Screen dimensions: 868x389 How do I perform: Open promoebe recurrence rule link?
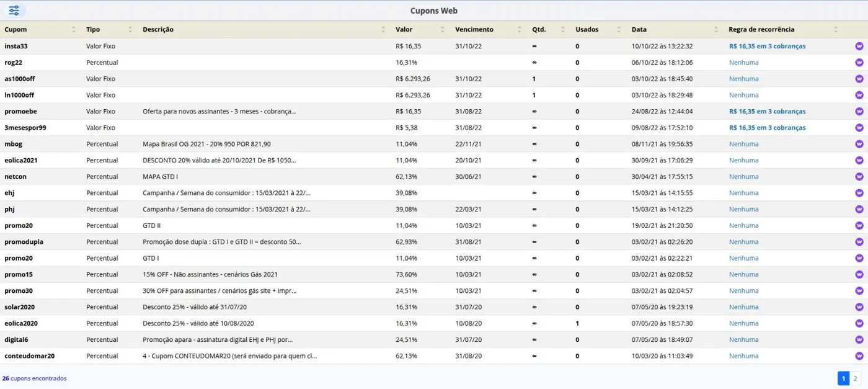point(767,112)
